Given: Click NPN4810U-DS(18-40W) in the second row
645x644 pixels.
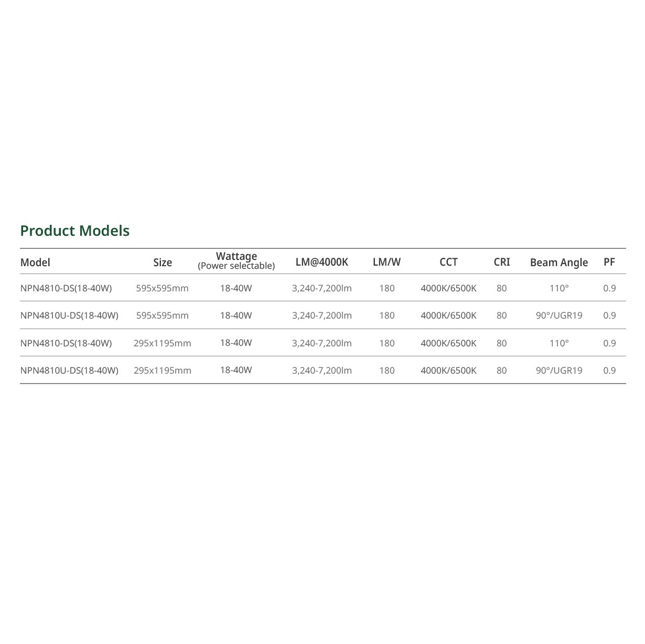Looking at the screenshot, I should pyautogui.click(x=69, y=315).
